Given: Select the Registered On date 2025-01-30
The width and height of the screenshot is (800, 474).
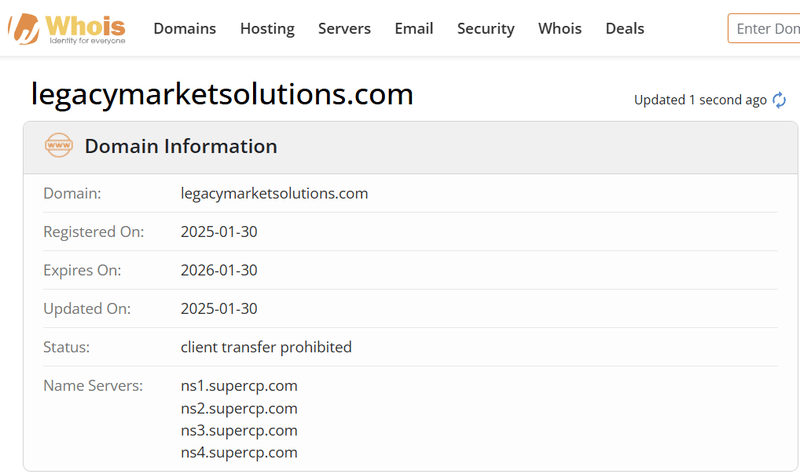Looking at the screenshot, I should 219,232.
